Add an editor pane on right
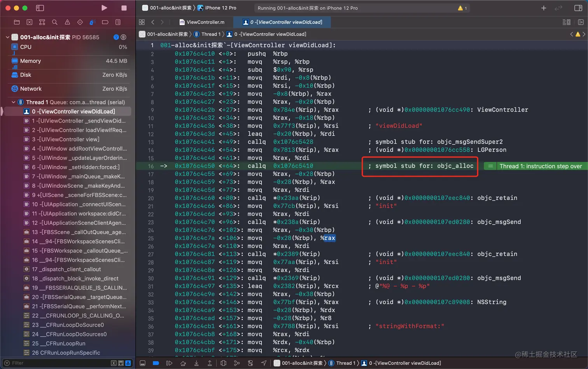The height and width of the screenshot is (369, 588). pos(581,22)
